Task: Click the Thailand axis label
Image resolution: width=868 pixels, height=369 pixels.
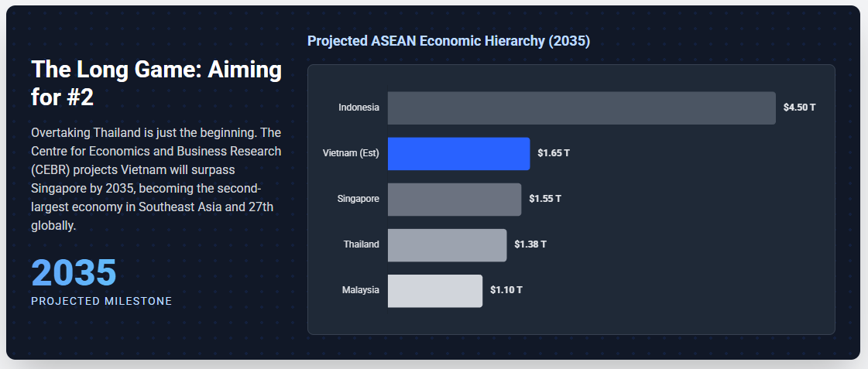Action: coord(361,244)
